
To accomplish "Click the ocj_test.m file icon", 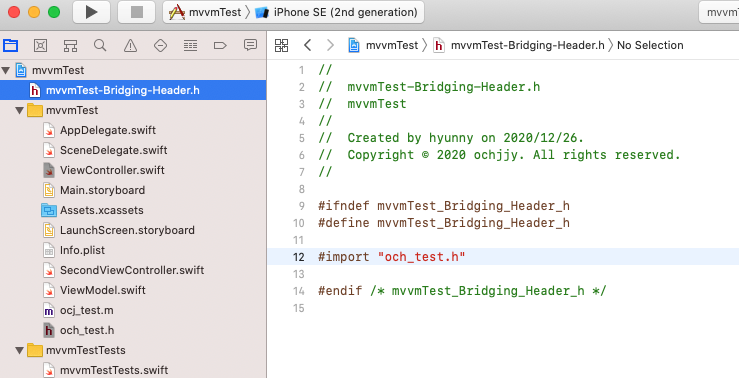I will click(x=49, y=311).
